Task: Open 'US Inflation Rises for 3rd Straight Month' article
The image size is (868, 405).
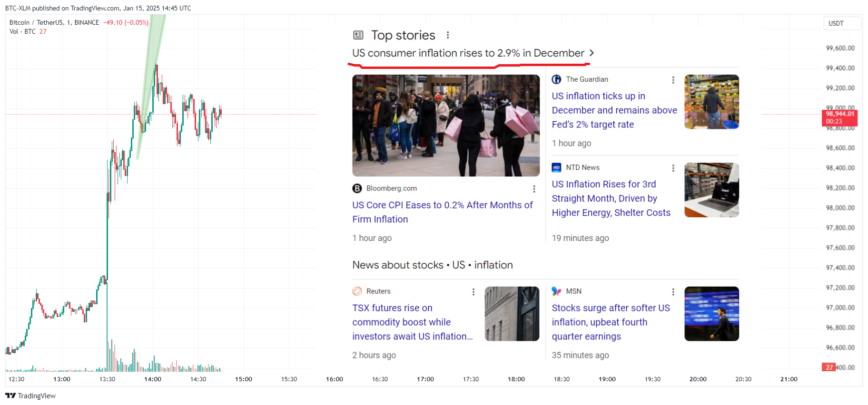Action: coord(611,198)
